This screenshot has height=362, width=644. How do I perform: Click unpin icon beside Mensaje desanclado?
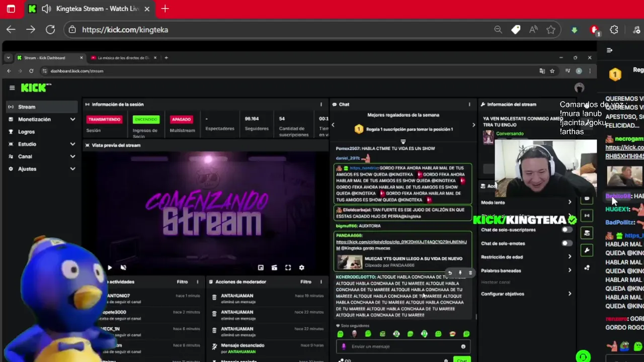pyautogui.click(x=214, y=346)
